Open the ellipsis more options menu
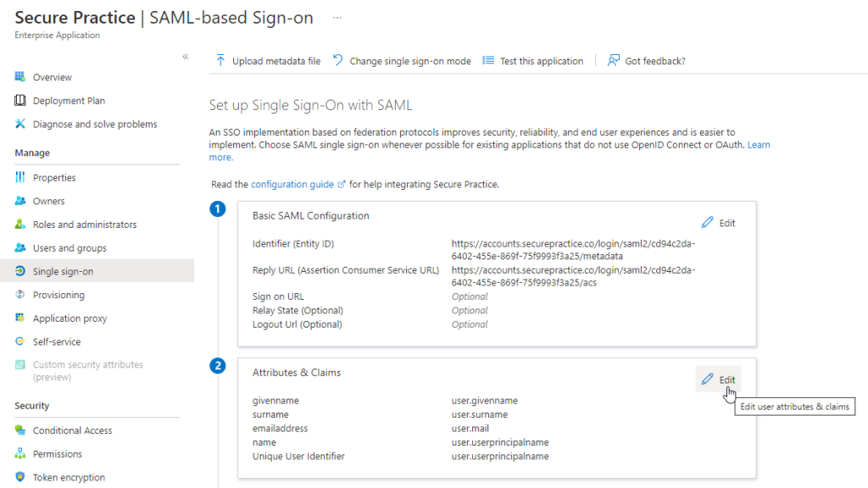This screenshot has width=868, height=488. 337,18
